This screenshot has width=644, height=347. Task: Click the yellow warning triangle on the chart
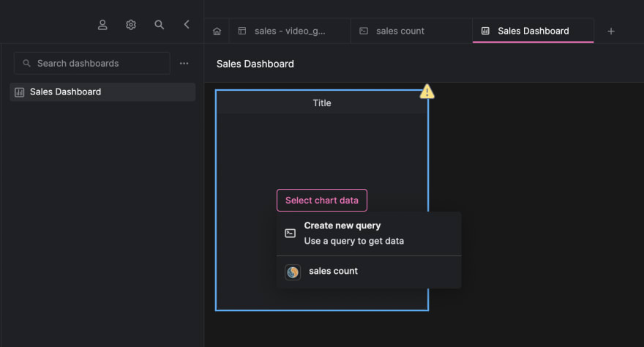coord(427,92)
